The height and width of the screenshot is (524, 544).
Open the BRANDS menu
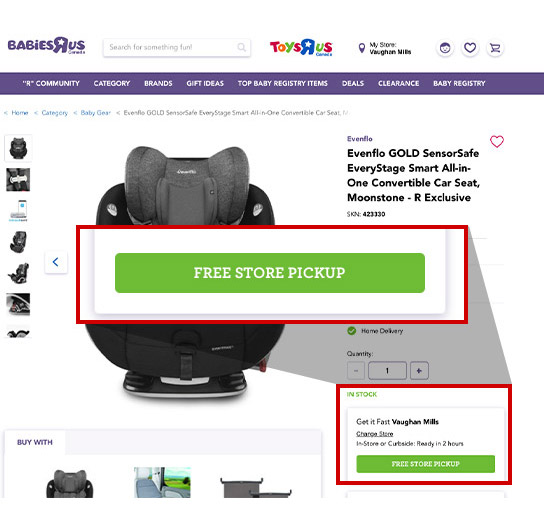158,84
